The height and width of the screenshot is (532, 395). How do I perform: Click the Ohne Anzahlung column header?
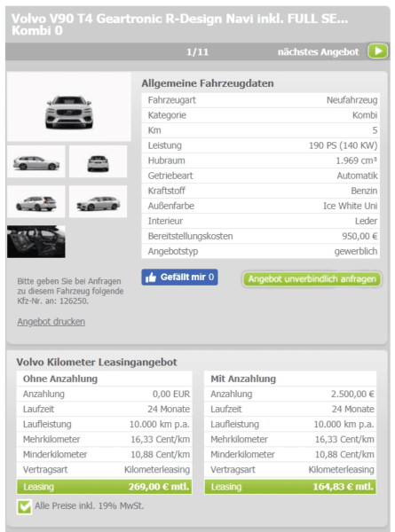coord(60,379)
